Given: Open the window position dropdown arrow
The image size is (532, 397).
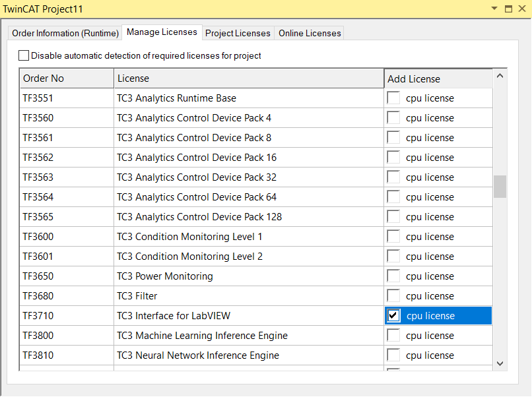Looking at the screenshot, I should (x=494, y=9).
